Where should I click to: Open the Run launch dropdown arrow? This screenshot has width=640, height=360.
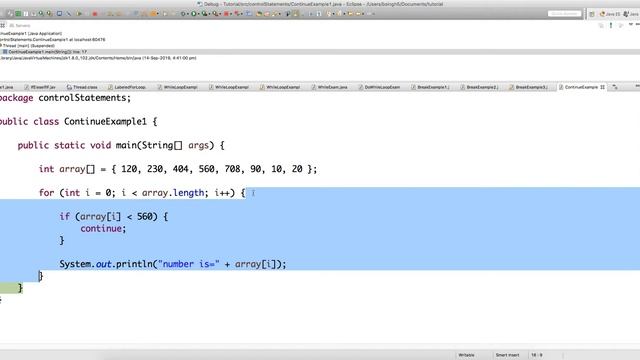[x=198, y=14]
